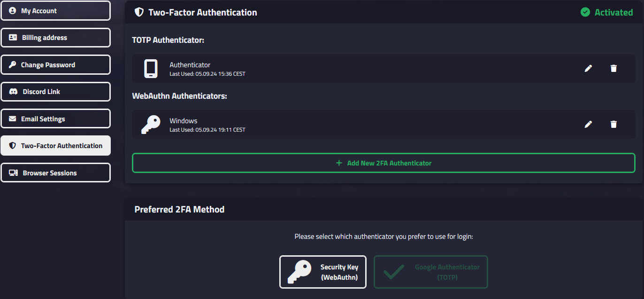
Task: Delete the Windows WebAuthn authenticator (trash icon)
Action: 613,124
